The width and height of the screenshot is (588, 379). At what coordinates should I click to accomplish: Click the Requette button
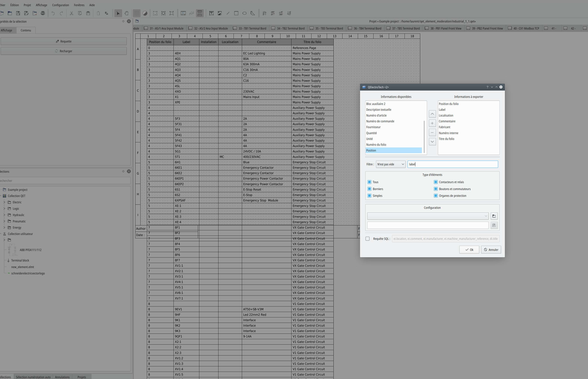(64, 41)
